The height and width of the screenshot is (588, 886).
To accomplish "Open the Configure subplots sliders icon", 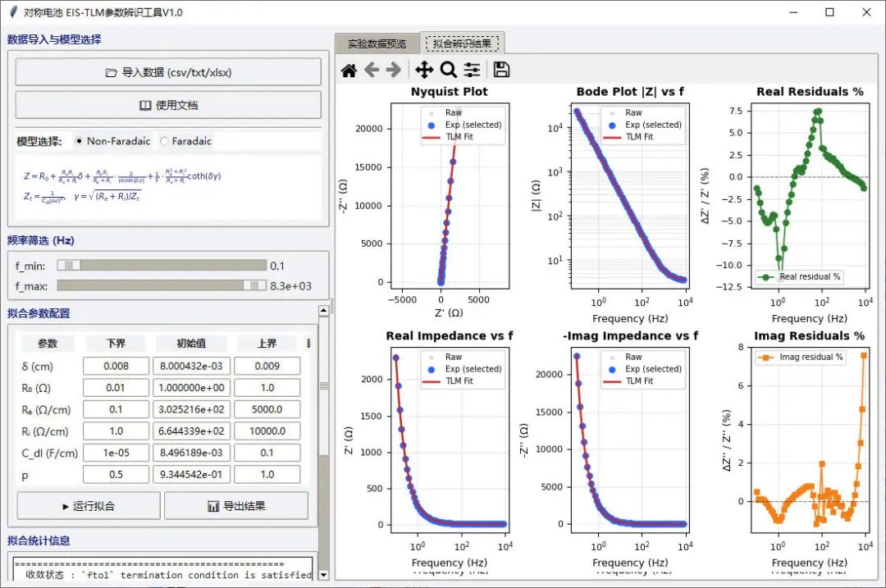I will (472, 70).
